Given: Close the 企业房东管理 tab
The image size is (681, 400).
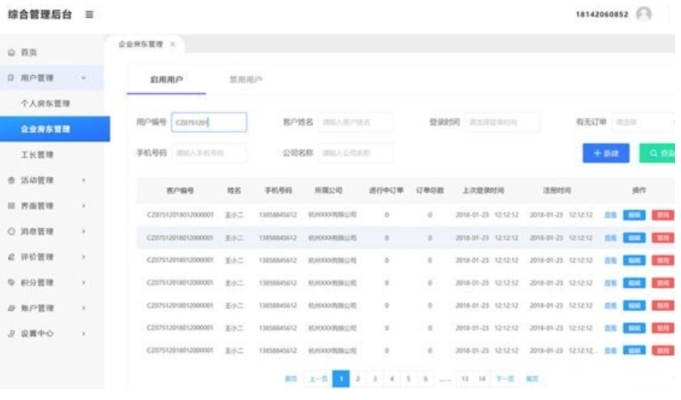Looking at the screenshot, I should [x=172, y=44].
